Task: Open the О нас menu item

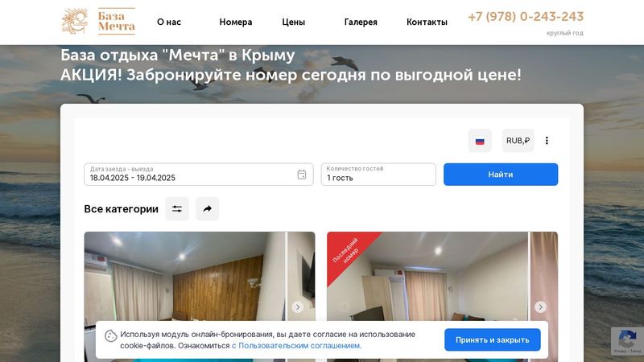Action: tap(169, 23)
